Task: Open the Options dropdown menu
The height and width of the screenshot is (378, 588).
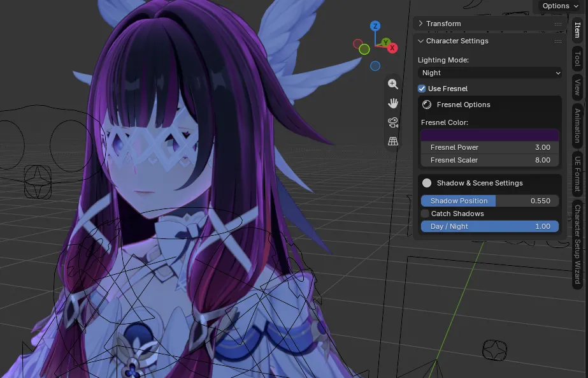Action: [560, 6]
